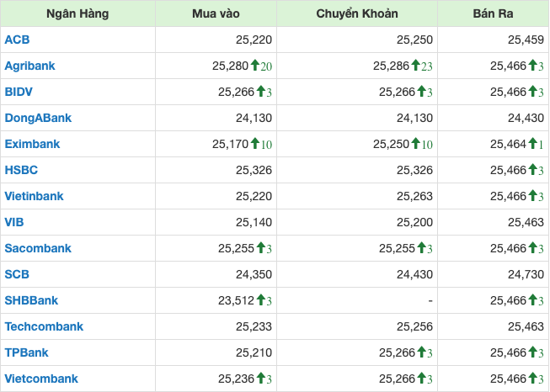Open the Vietinbank link
This screenshot has width=550, height=392.
click(x=34, y=196)
